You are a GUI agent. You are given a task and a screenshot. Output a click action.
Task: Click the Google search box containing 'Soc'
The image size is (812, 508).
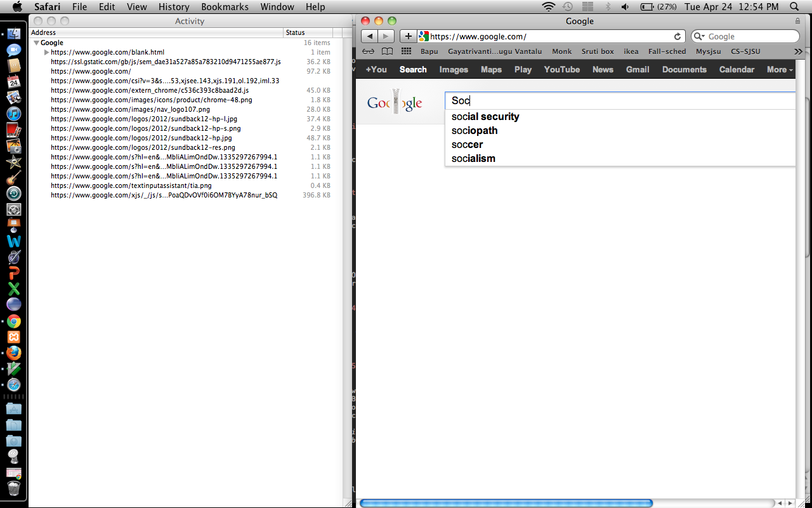click(x=620, y=100)
